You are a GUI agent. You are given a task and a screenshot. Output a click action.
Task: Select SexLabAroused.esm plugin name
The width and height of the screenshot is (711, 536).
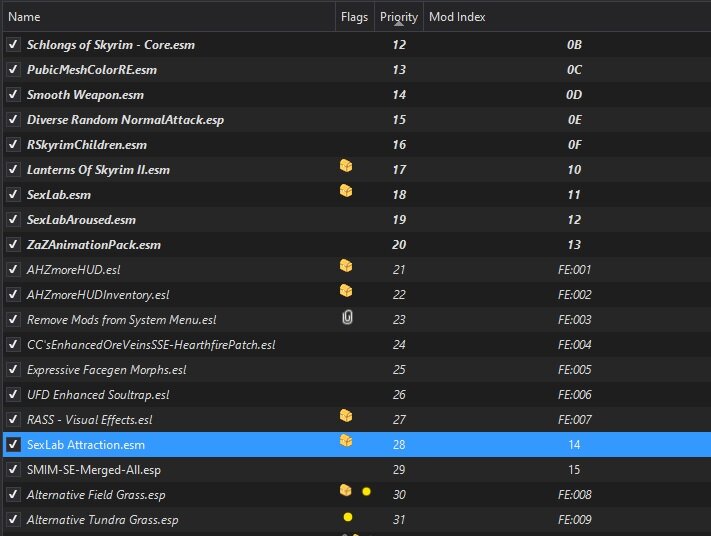(81, 220)
